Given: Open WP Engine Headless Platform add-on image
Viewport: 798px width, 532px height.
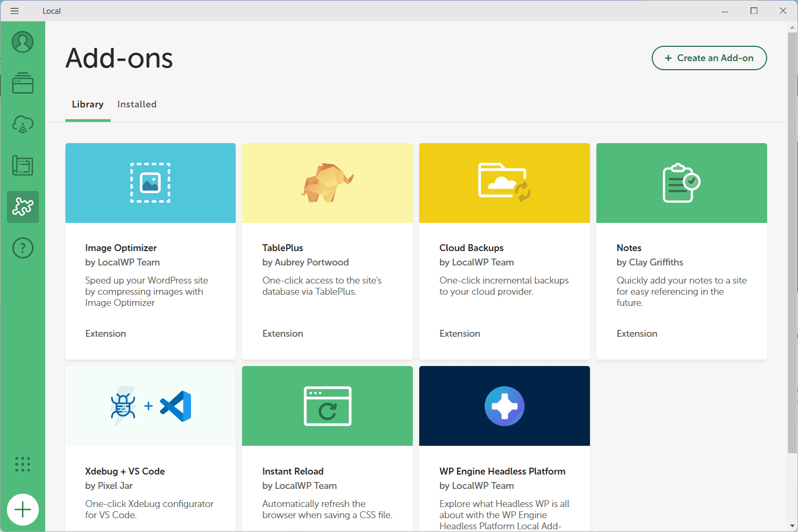Looking at the screenshot, I should pyautogui.click(x=504, y=406).
